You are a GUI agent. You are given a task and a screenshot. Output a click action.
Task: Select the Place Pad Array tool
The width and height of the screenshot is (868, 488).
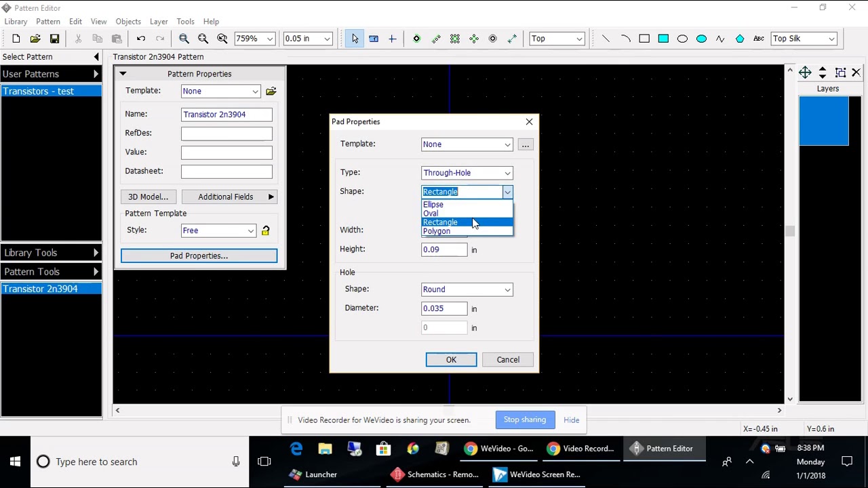[x=455, y=39]
